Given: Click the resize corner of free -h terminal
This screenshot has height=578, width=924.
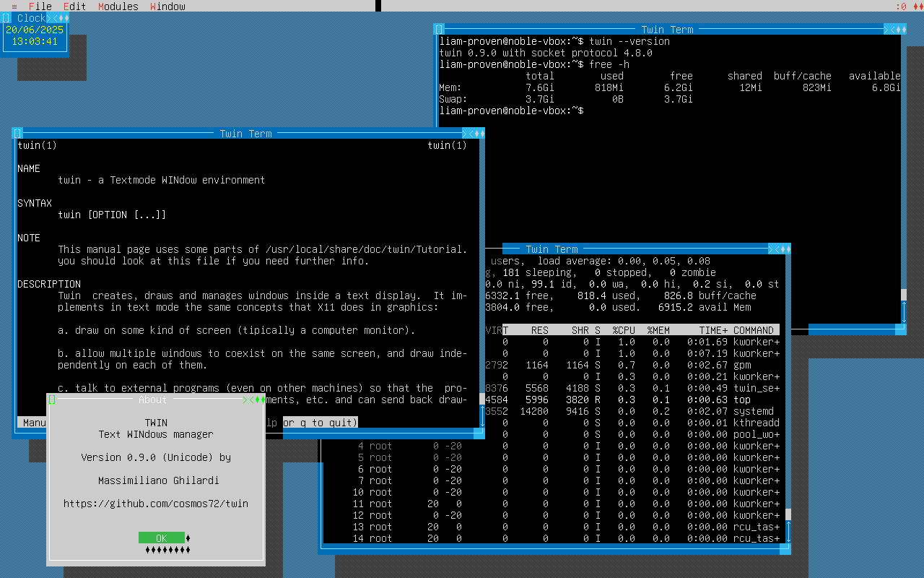Looking at the screenshot, I should coord(901,329).
